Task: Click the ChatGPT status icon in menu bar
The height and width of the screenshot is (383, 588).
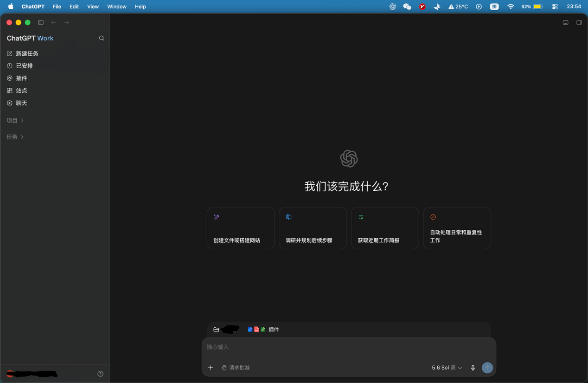Action: coord(393,6)
